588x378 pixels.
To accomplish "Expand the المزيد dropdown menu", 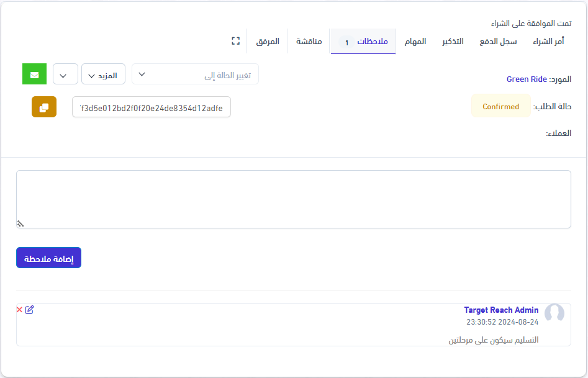I will coord(103,75).
